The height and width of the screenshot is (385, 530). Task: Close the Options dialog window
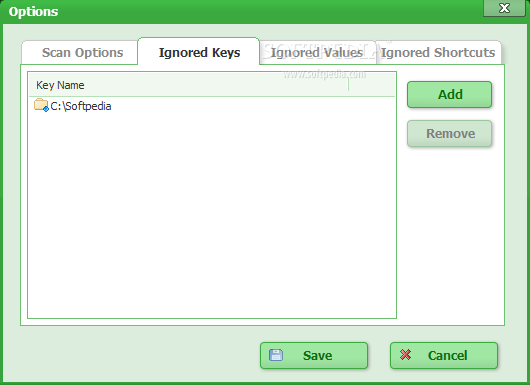pyautogui.click(x=504, y=8)
